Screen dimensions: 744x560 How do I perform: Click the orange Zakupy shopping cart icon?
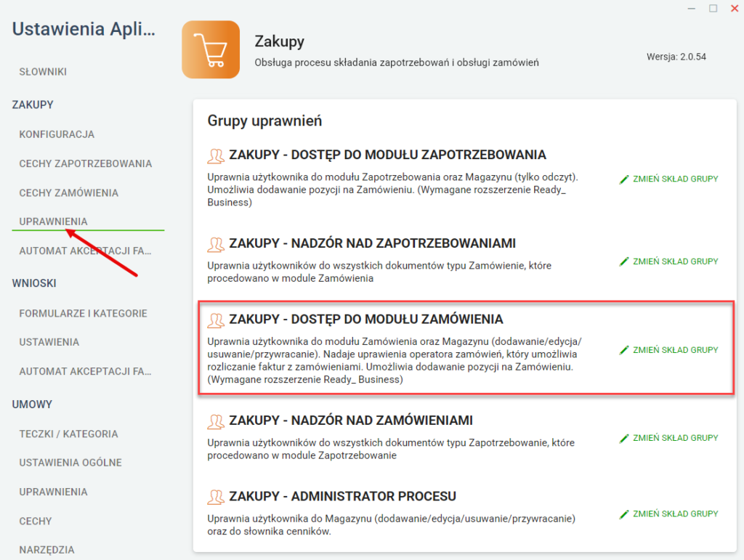pos(211,49)
